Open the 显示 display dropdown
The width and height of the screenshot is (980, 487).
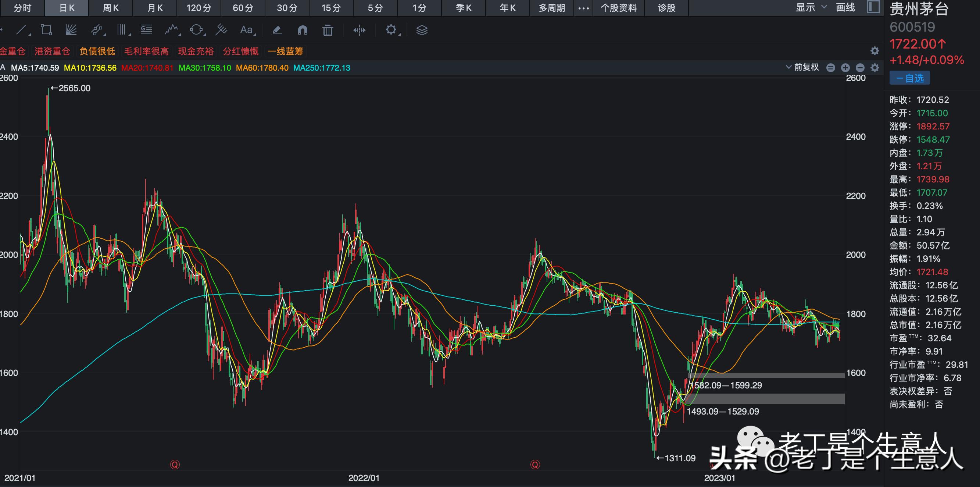[x=805, y=8]
